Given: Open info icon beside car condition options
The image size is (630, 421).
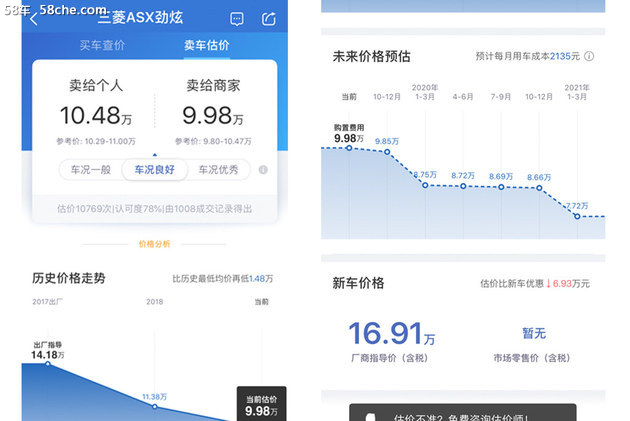Looking at the screenshot, I should 263,170.
